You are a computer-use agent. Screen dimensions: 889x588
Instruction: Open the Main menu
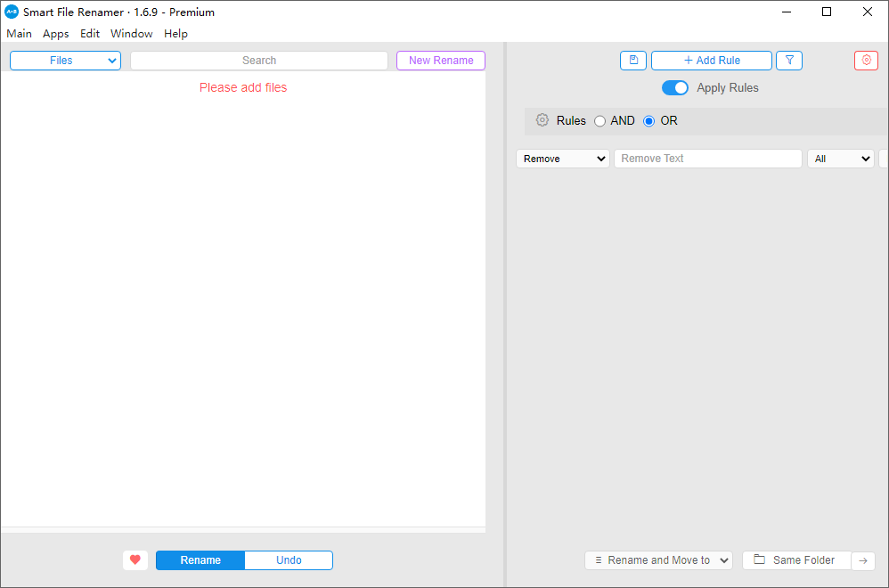tap(20, 34)
